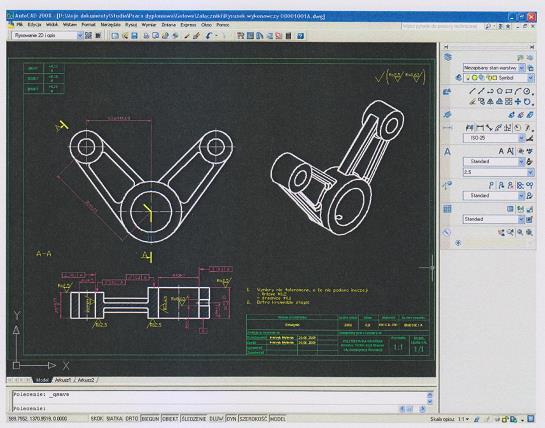The image size is (545, 428).
Task: Select the Polygon tool in dashboard
Action: coord(499,91)
